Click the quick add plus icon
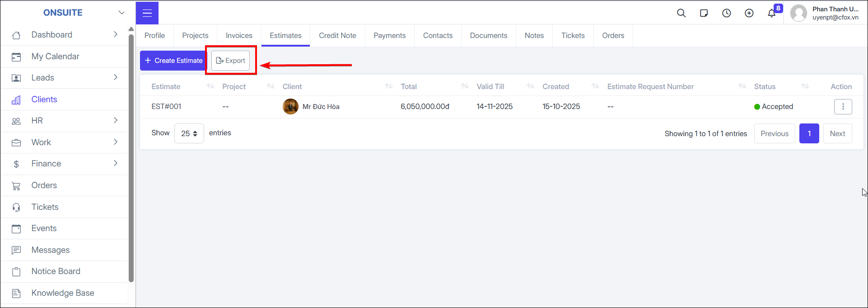Viewport: 868px width, 308px height. coord(749,13)
